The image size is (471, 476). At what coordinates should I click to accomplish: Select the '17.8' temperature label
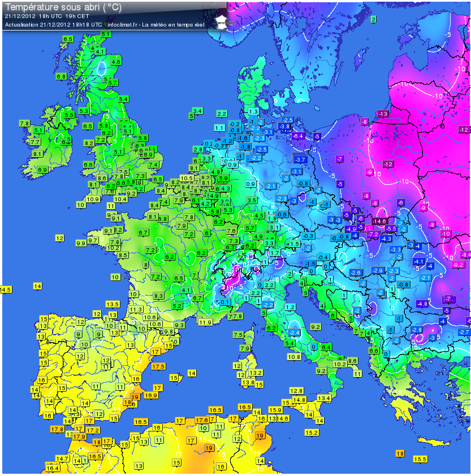57,429
